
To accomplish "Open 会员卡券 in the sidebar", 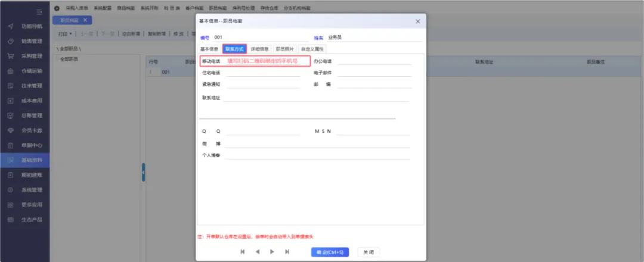I will tap(32, 130).
